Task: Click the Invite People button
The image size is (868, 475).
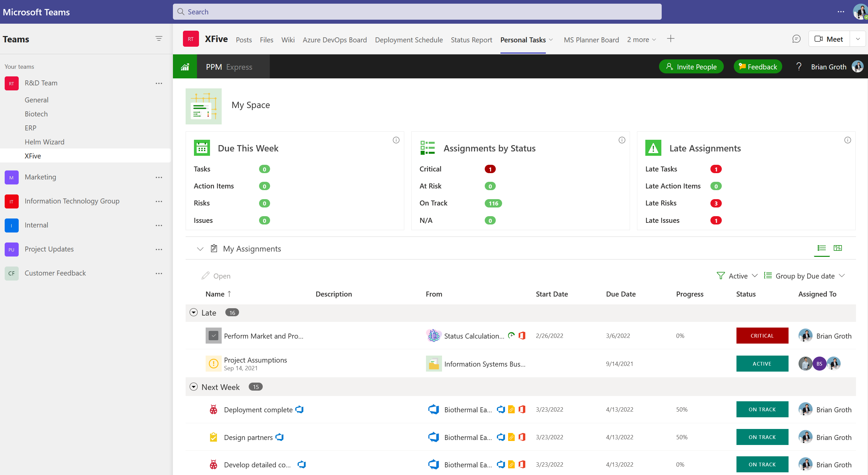Action: (691, 67)
